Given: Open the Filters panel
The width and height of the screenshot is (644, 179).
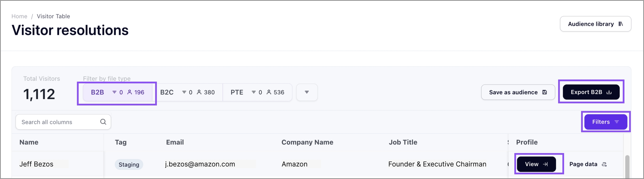Looking at the screenshot, I should 605,122.
